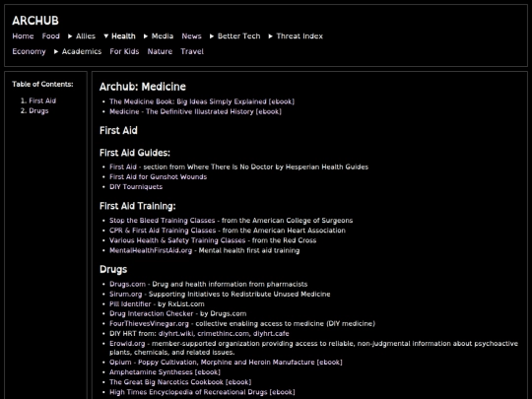The image size is (532, 399).
Task: Open the Drug Interaction Checker link
Action: 152,313
